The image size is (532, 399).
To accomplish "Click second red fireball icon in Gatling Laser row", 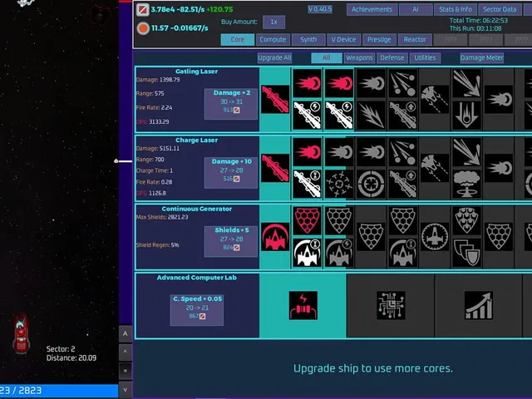I will point(339,83).
